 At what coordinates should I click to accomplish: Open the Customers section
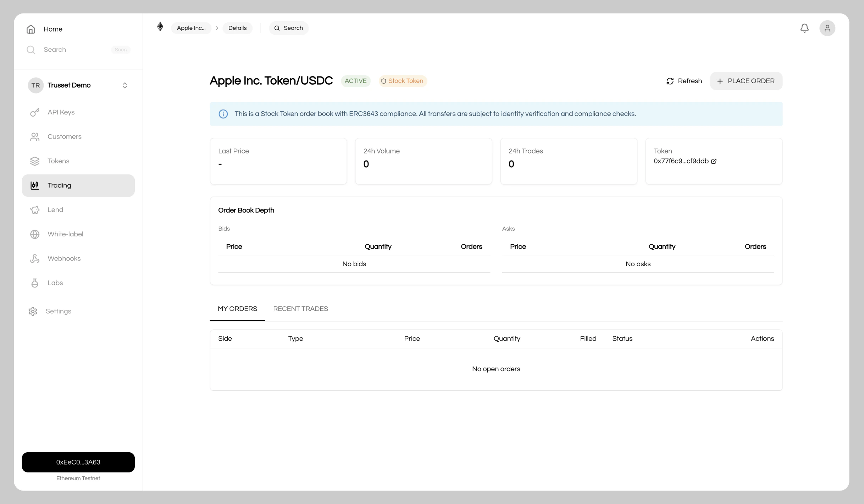[64, 136]
